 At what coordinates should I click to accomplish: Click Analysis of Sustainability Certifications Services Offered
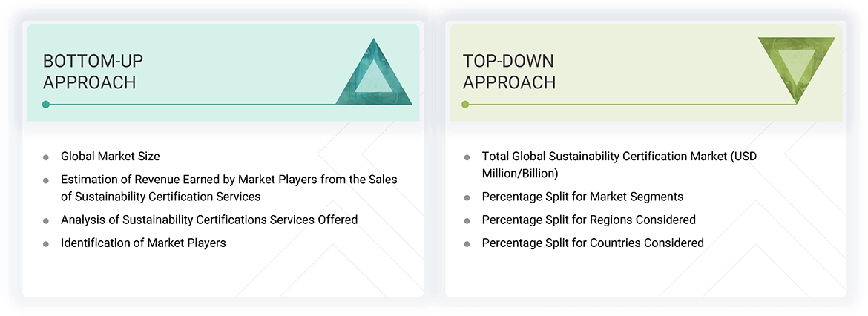click(x=209, y=220)
